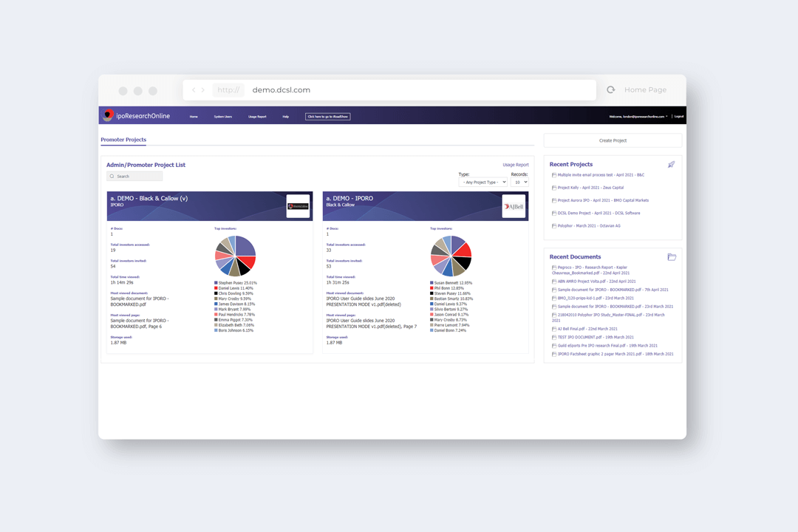Click icon beside Project Kelly entry
This screenshot has width=798, height=532.
(x=553, y=188)
